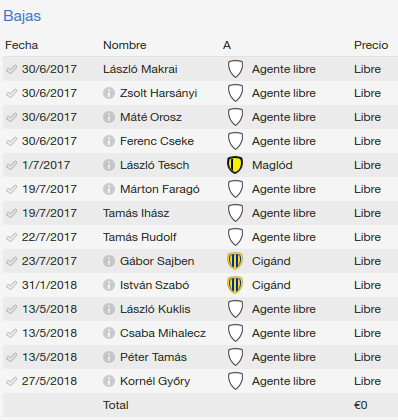
Task: Click info icon beside Máté Orosz
Action: [x=109, y=117]
